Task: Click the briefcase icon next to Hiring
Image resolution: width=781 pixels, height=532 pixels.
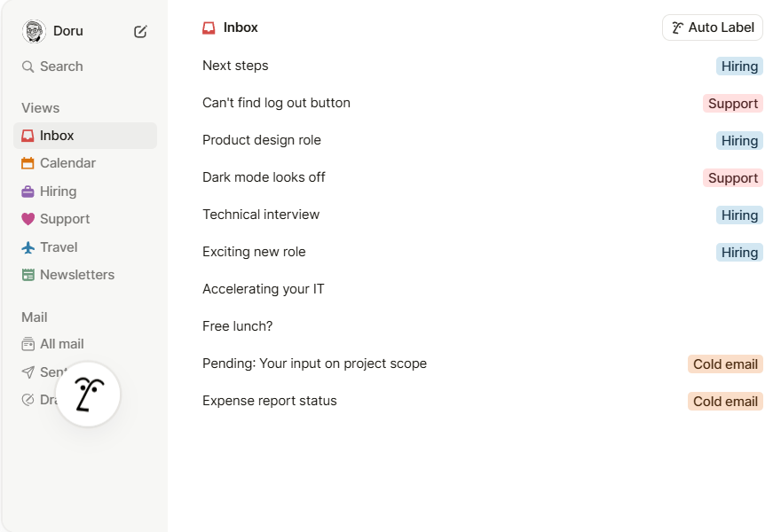Action: coord(28,191)
